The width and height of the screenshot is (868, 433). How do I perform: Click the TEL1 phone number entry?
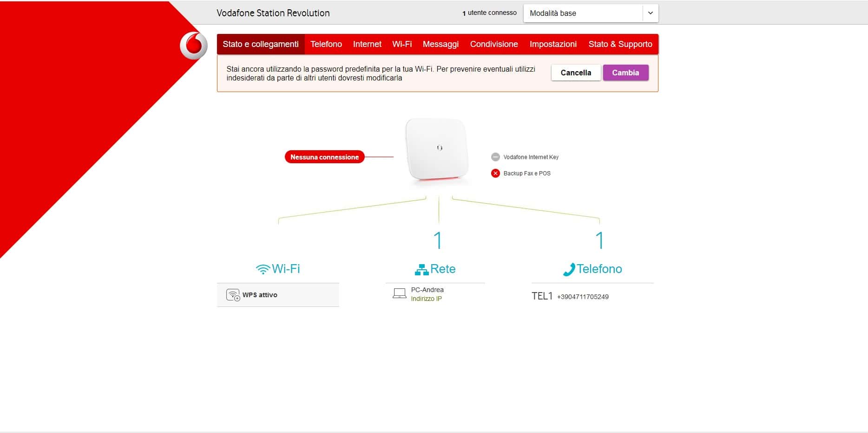coord(571,296)
